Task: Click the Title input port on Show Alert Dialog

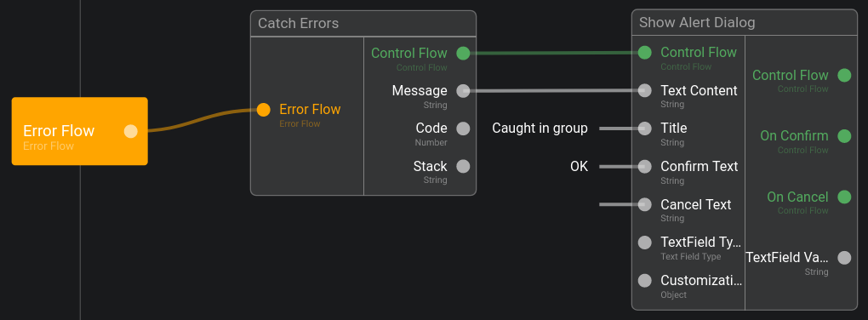Action: pyautogui.click(x=645, y=129)
